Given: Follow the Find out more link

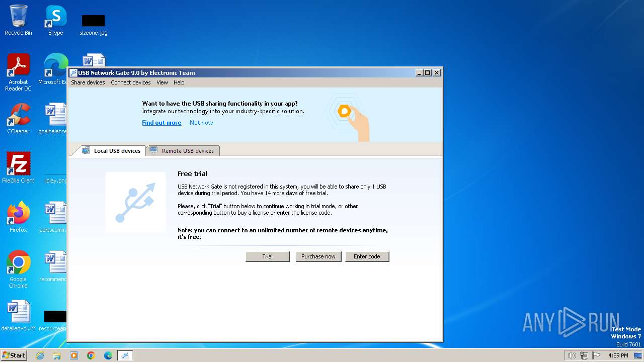Looking at the screenshot, I should [162, 123].
